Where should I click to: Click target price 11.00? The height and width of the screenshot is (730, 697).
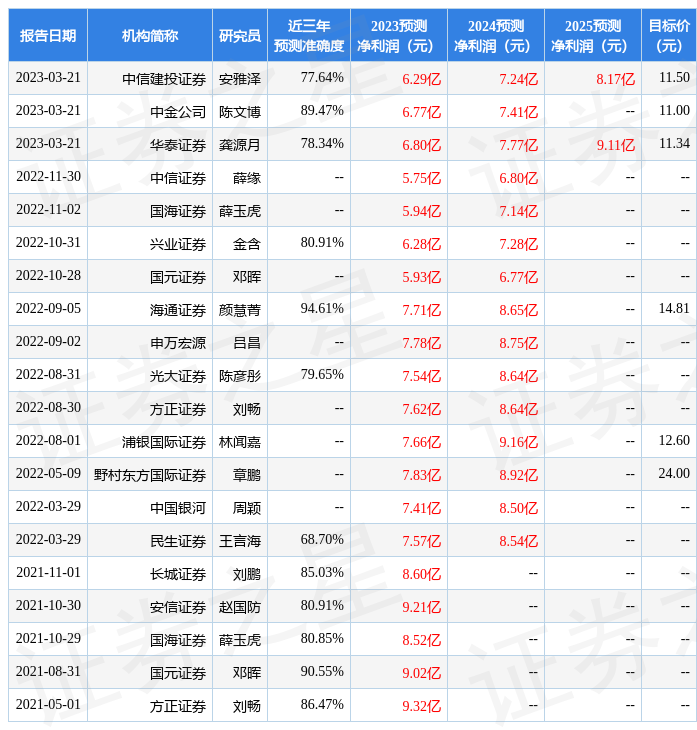click(x=674, y=110)
